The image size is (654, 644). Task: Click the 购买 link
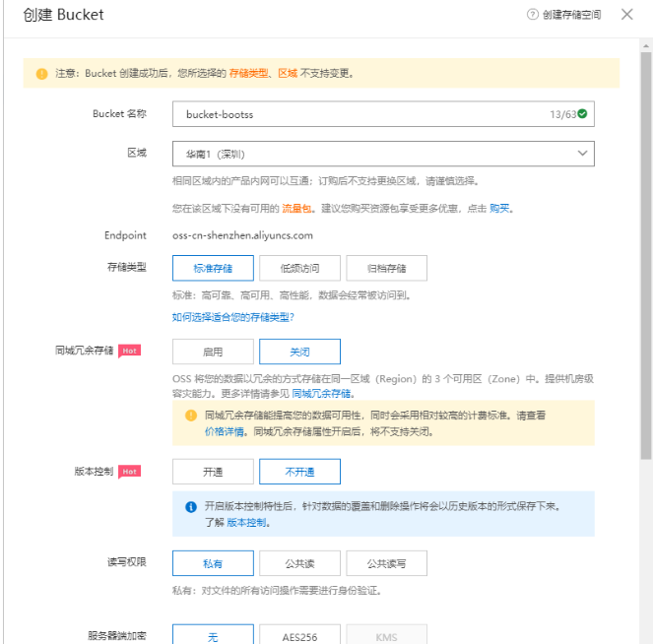(499, 209)
